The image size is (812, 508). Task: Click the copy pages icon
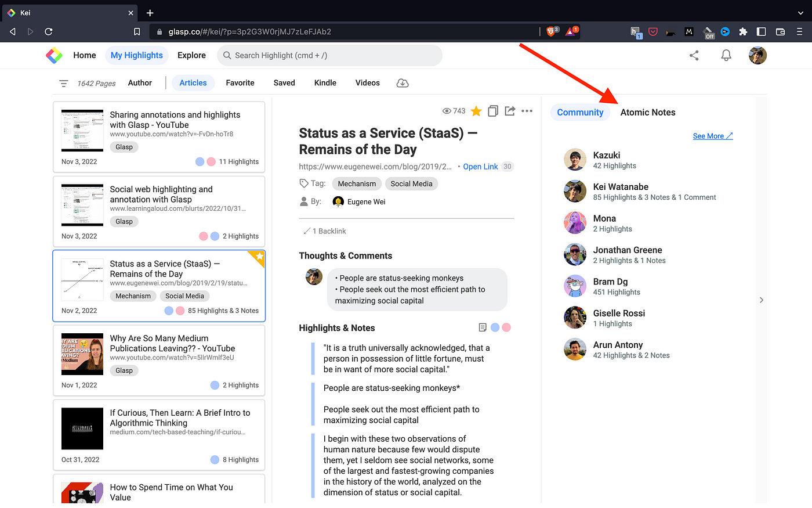tap(493, 111)
